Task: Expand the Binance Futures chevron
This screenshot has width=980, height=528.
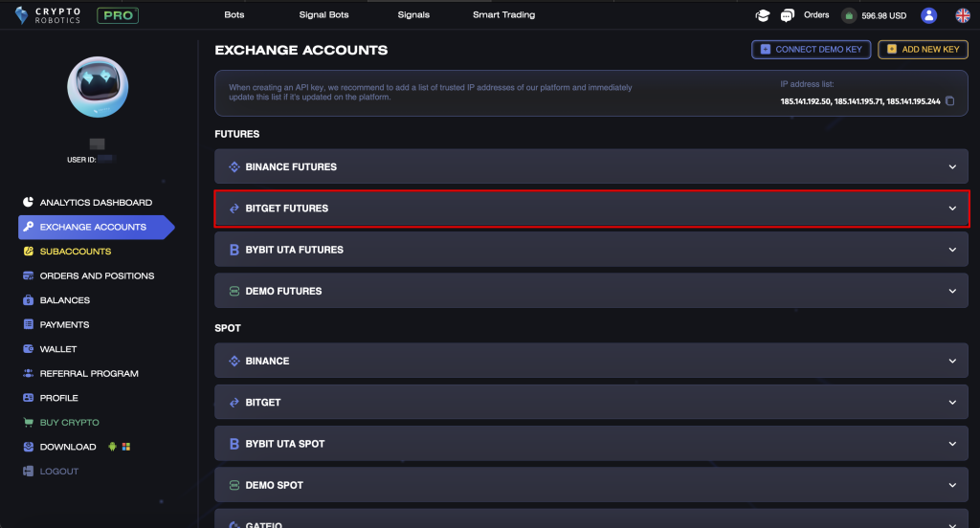Action: (952, 166)
